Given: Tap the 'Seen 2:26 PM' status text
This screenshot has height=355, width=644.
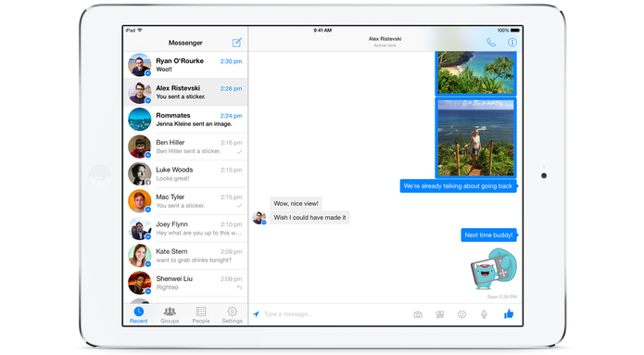Looking at the screenshot, I should pos(502,297).
